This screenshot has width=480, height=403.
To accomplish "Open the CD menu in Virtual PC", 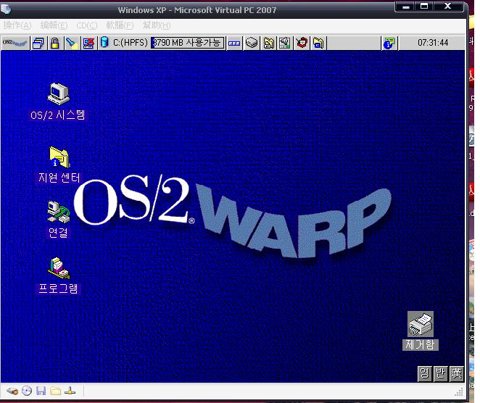I will (86, 25).
